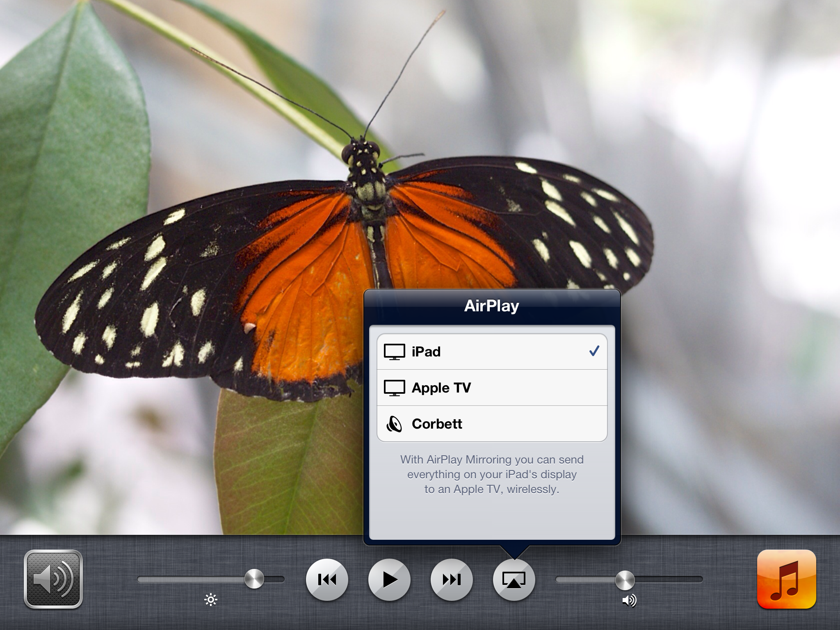Screen dimensions: 840x630
Task: Tap the small volume speaker icon
Action: tap(629, 600)
